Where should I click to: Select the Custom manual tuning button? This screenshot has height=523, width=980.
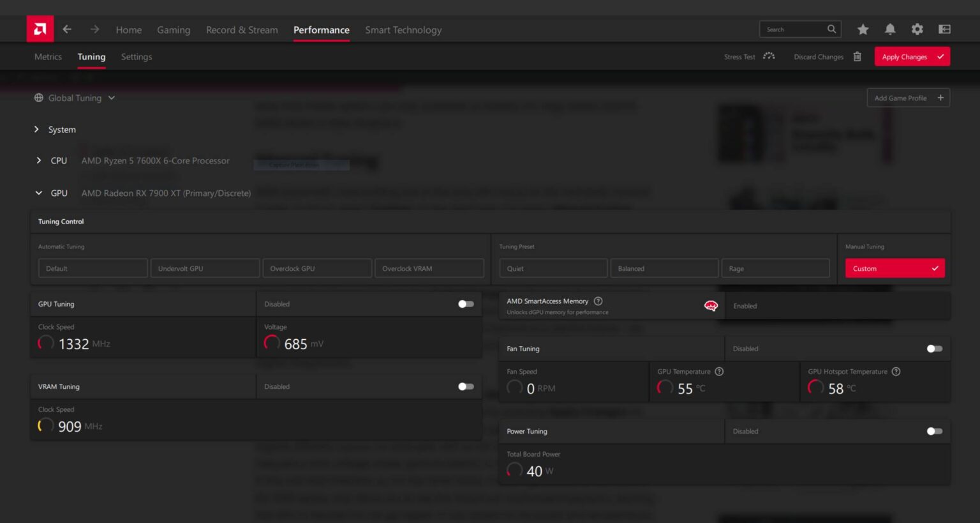[x=895, y=268]
